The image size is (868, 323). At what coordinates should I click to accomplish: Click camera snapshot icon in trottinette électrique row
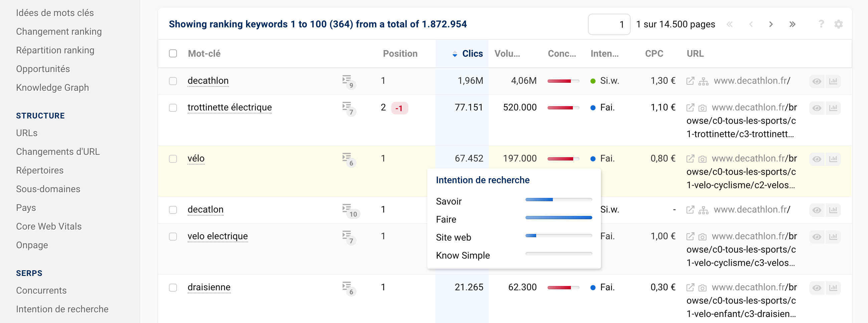click(702, 108)
